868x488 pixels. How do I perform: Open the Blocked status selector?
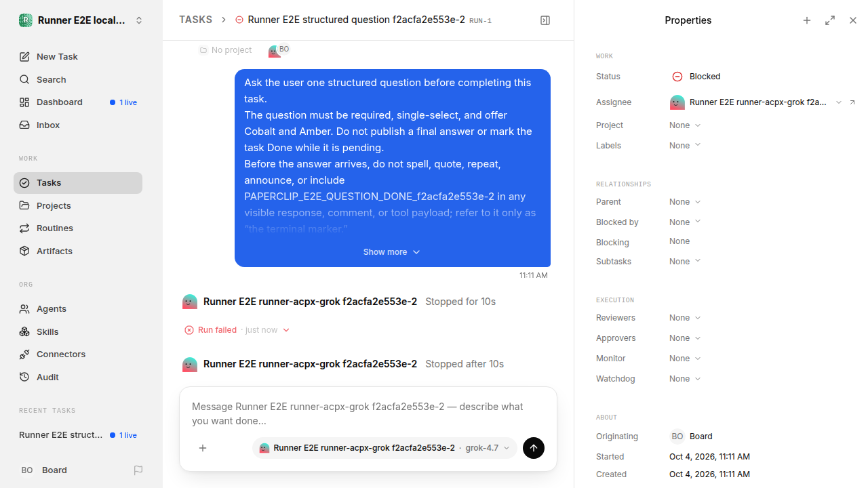[x=696, y=77]
